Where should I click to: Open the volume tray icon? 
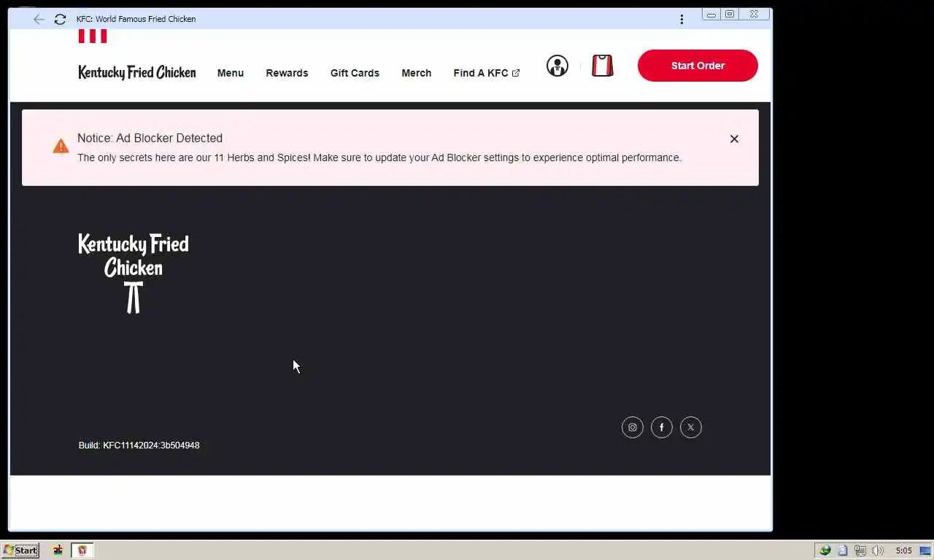click(x=878, y=551)
